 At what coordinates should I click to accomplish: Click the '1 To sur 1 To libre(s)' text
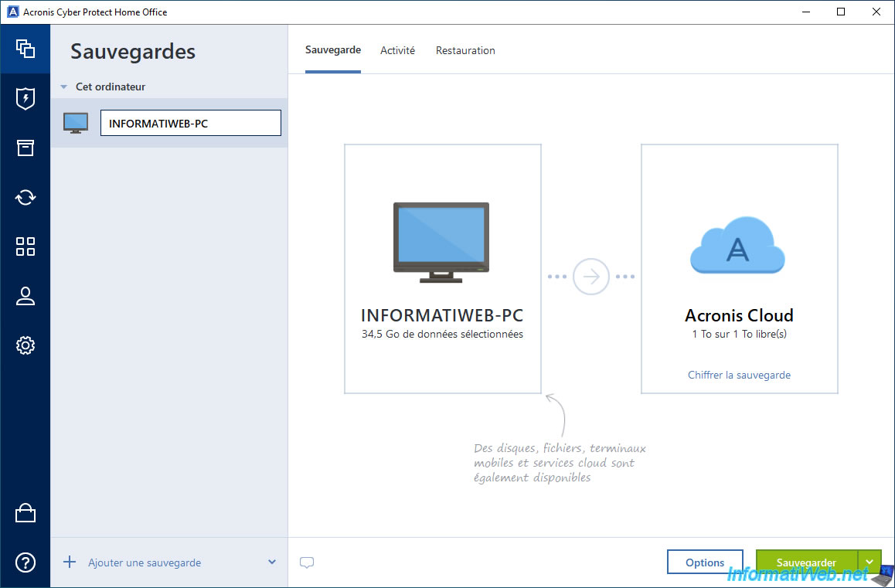point(739,335)
